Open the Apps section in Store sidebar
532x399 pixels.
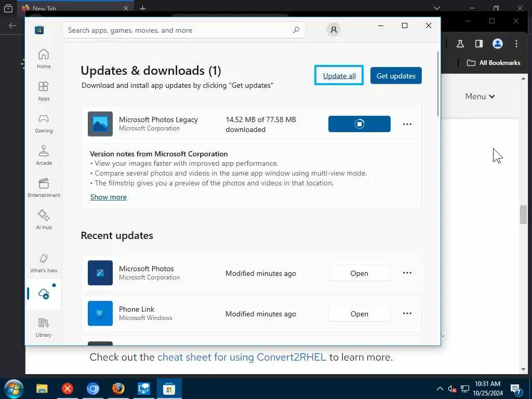tap(44, 91)
